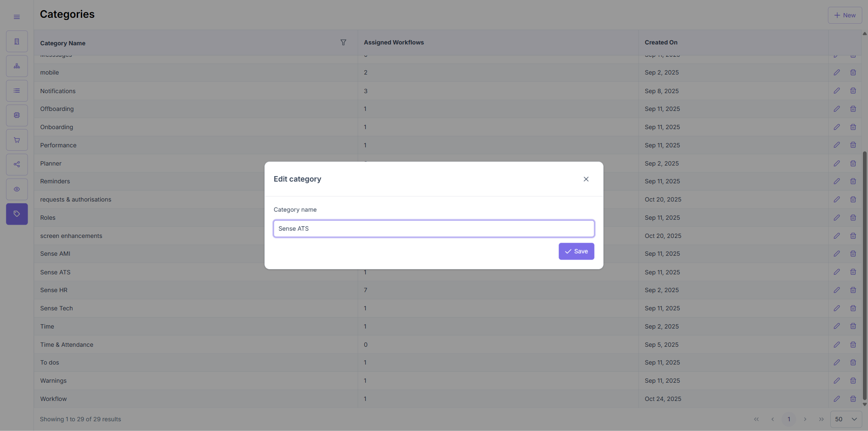Click the Assigned Workflows column header
The height and width of the screenshot is (431, 868).
[x=394, y=42]
